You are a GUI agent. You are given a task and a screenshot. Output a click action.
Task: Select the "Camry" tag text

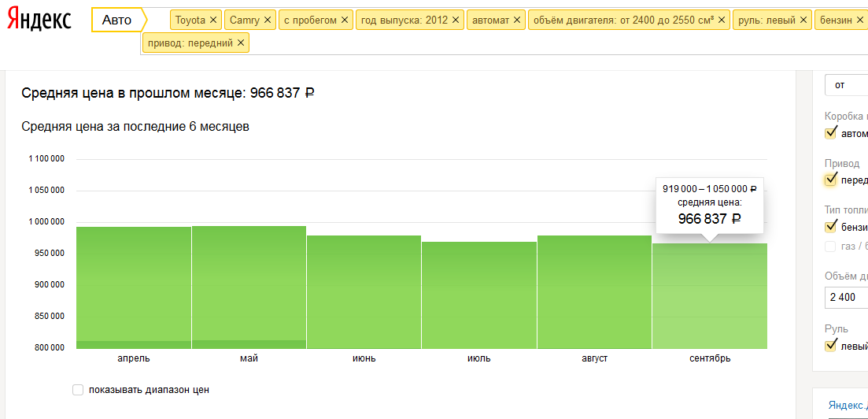244,20
